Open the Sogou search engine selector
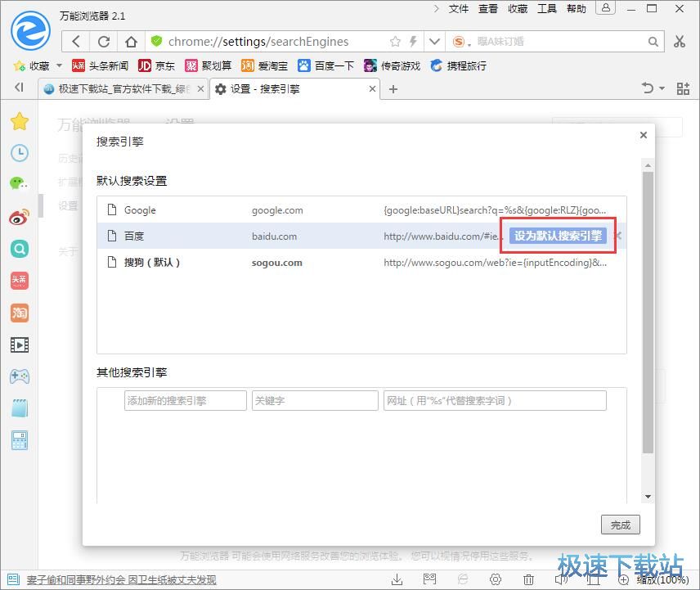700x590 pixels. [x=461, y=42]
